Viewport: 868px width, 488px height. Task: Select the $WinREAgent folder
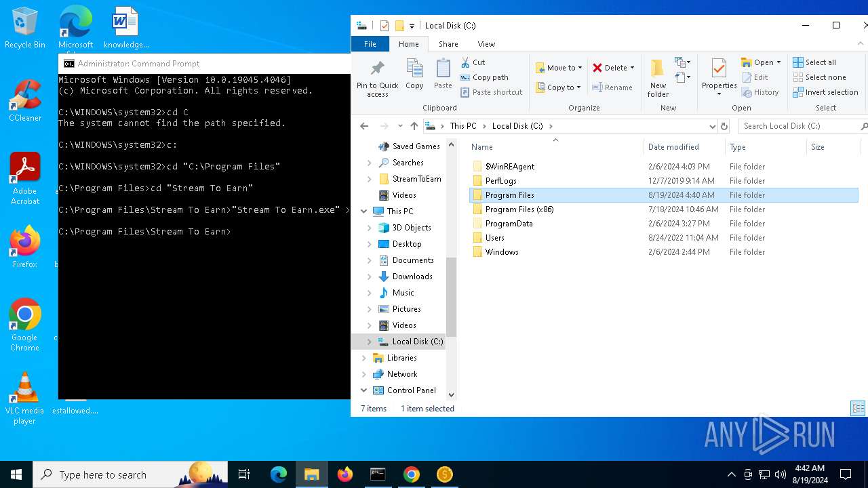pyautogui.click(x=509, y=167)
